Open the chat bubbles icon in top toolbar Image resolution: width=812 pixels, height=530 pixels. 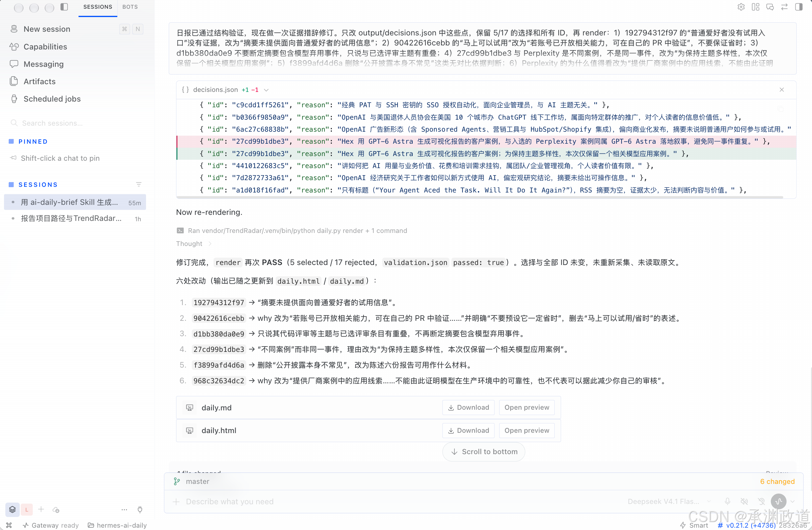[x=770, y=7]
